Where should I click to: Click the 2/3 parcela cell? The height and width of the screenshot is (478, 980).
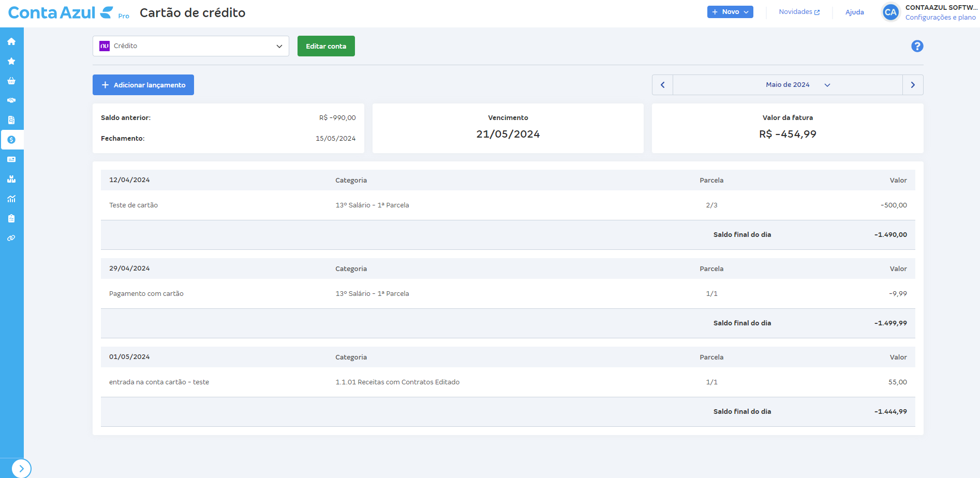click(711, 205)
